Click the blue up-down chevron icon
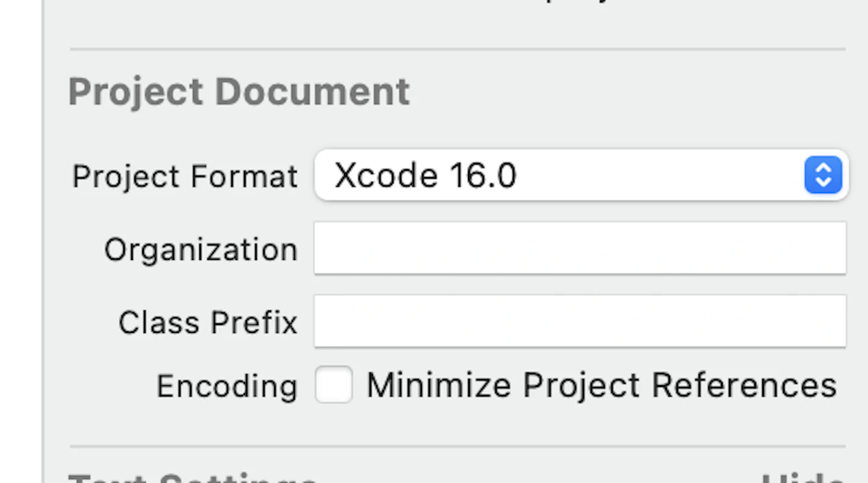Image resolution: width=868 pixels, height=483 pixels. point(823,175)
